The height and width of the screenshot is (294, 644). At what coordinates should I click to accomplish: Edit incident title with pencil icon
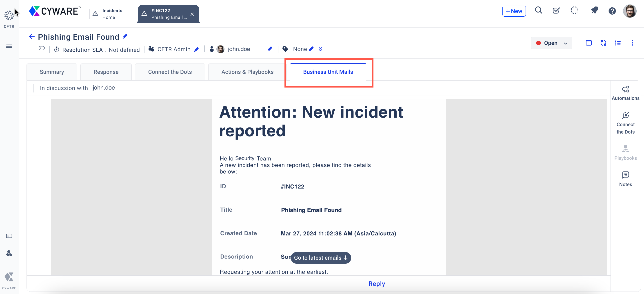pos(125,36)
